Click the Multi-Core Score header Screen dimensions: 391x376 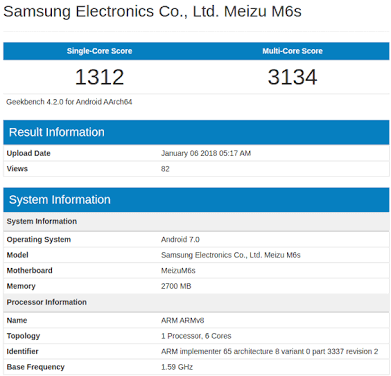tap(292, 51)
